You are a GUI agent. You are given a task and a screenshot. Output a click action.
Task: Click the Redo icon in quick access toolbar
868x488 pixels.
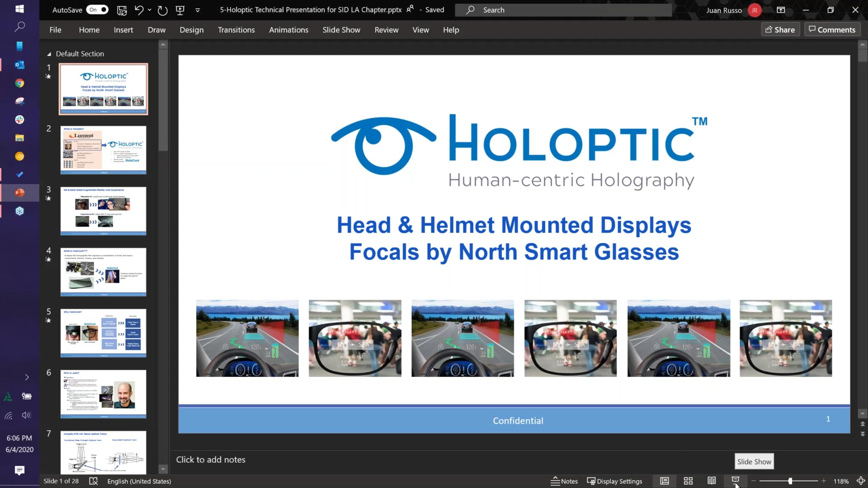point(162,10)
